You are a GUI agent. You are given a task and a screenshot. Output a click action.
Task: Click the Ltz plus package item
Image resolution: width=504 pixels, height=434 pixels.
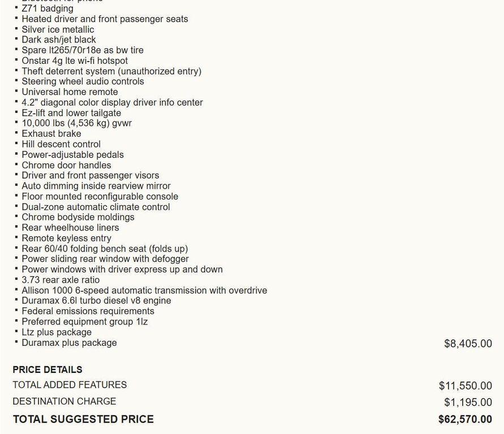click(x=57, y=332)
